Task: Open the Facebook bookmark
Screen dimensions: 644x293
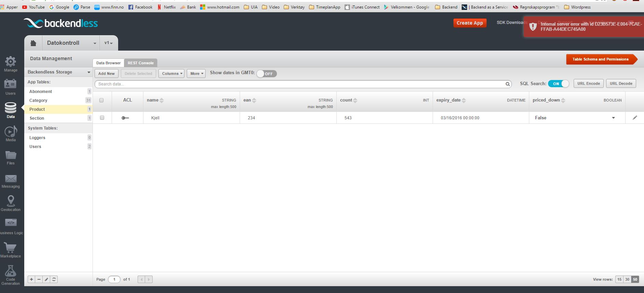Action: pyautogui.click(x=140, y=7)
